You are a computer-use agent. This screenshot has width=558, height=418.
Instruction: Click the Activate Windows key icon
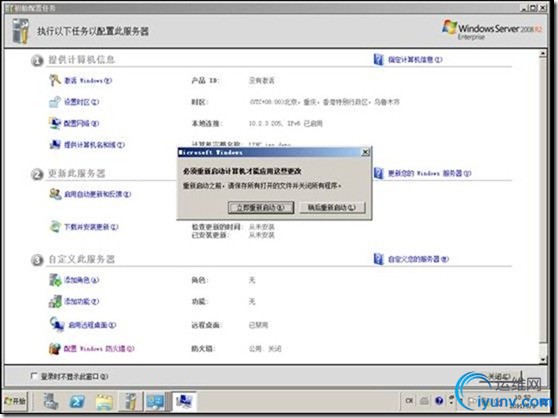[55, 80]
